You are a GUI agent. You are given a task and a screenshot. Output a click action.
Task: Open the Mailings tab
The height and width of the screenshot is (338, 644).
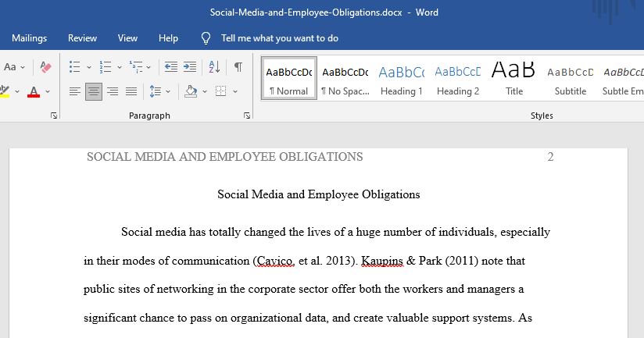30,38
